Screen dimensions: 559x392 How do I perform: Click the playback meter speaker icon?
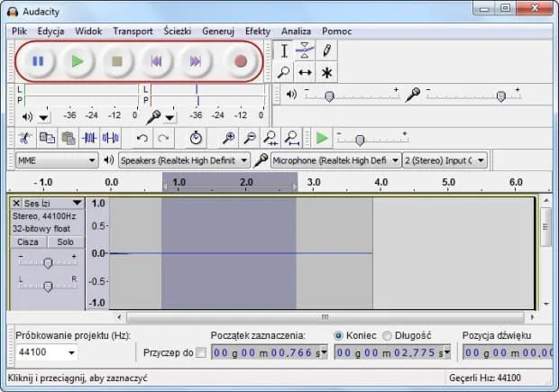pos(27,117)
